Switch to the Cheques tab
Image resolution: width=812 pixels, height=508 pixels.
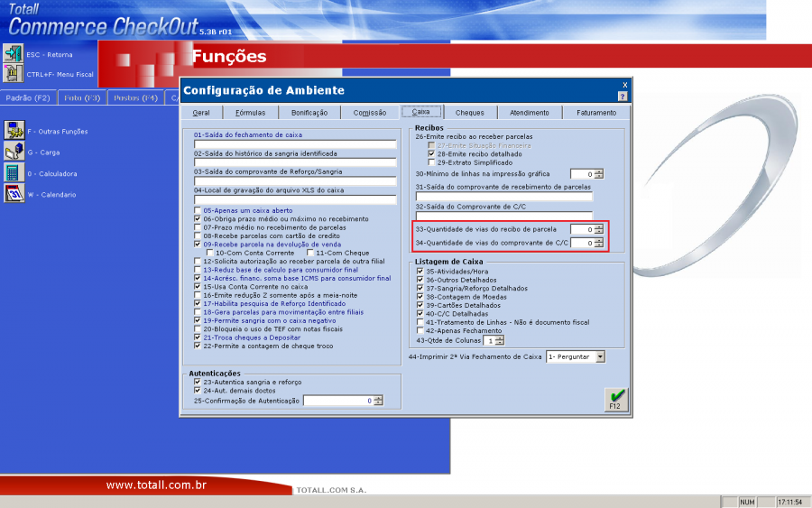(x=469, y=113)
